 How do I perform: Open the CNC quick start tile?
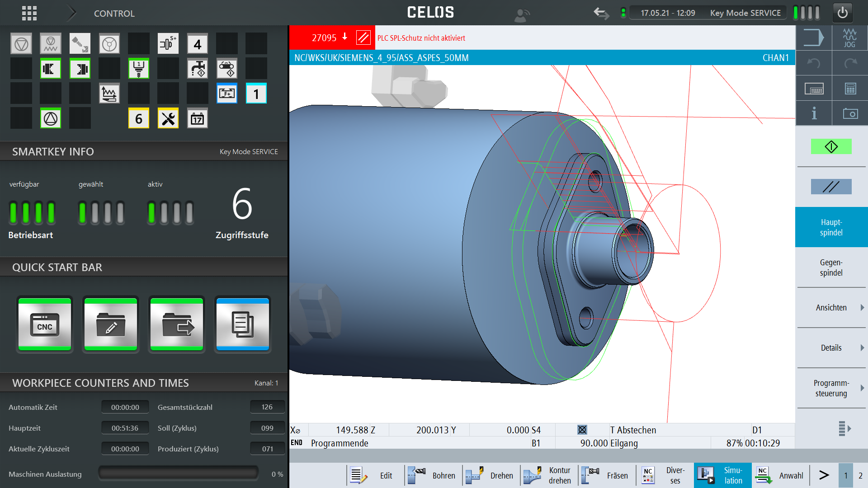[x=45, y=324]
